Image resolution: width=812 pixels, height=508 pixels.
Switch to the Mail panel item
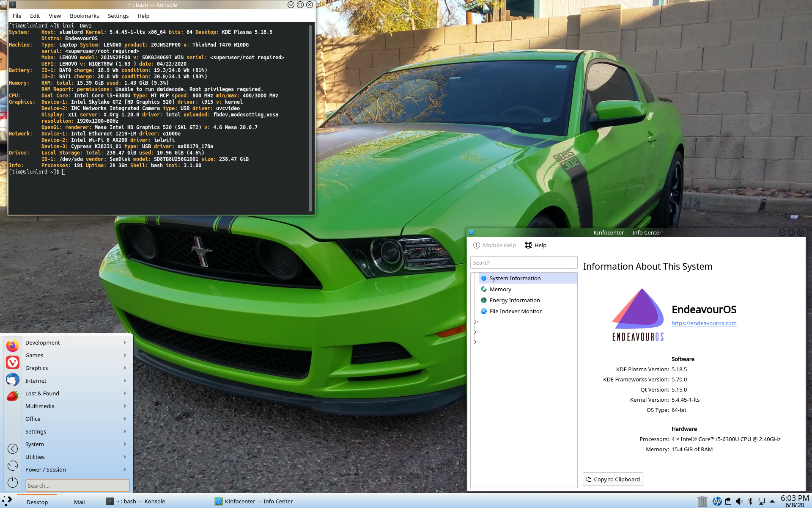(x=80, y=502)
